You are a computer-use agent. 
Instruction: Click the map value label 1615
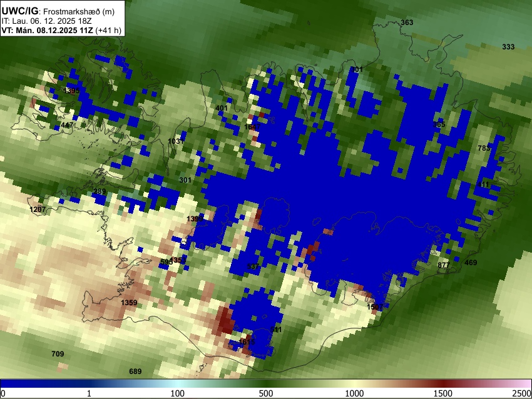point(247,341)
